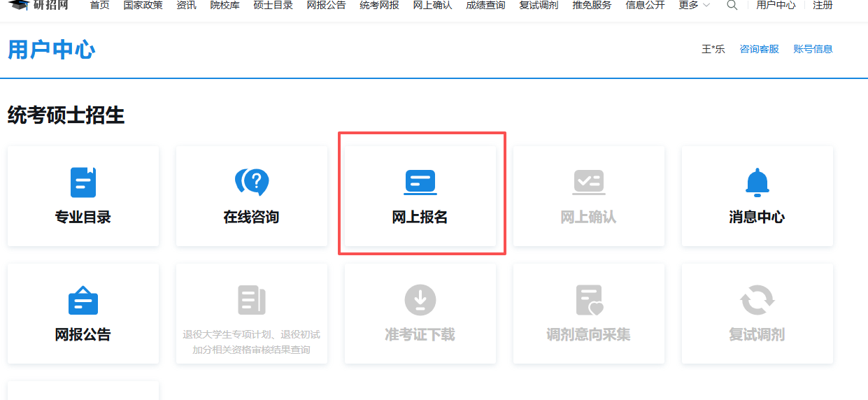
Task: Select 成绩查询 from the top navigation
Action: 485,6
